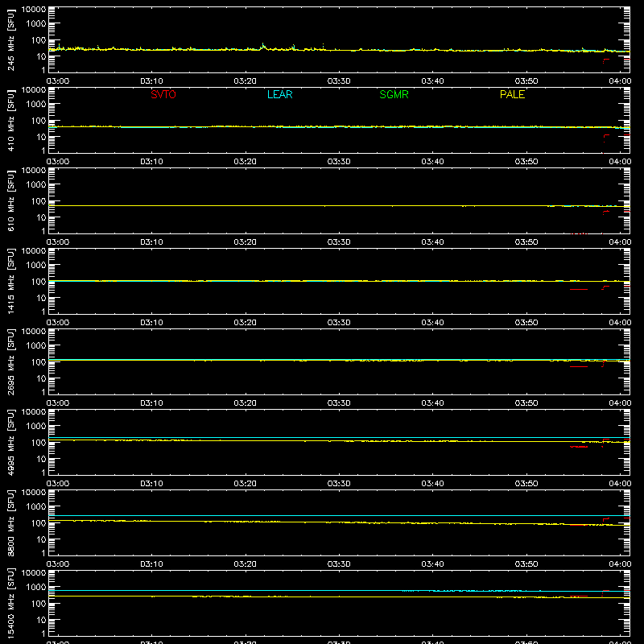Viewport: 644px width, 644px height.
Task: Click 03:10 time label under 1415 MHz panel
Action: [x=151, y=323]
